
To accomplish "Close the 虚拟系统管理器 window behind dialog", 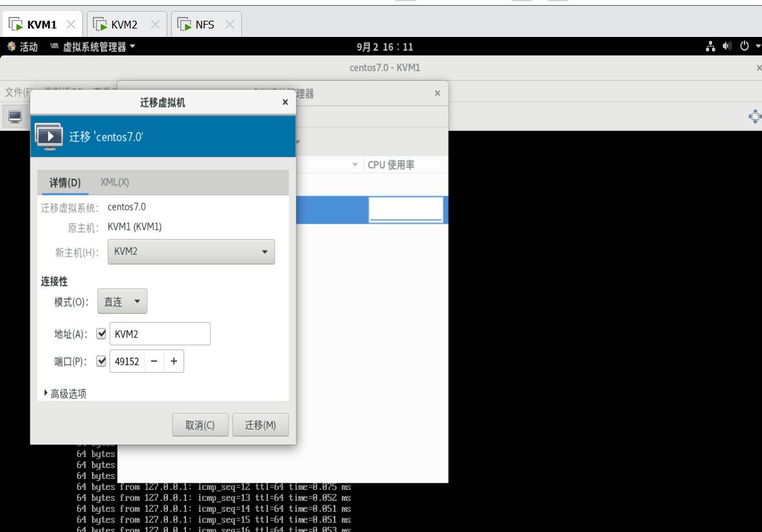I will [437, 93].
